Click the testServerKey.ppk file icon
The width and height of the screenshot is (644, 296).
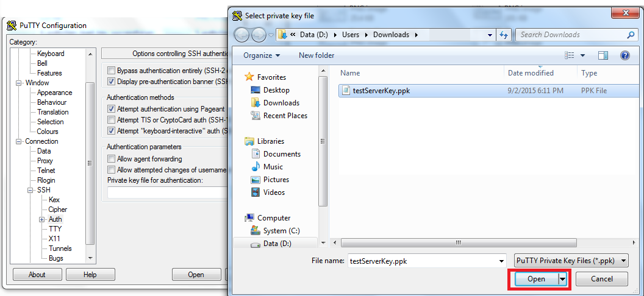pos(346,91)
